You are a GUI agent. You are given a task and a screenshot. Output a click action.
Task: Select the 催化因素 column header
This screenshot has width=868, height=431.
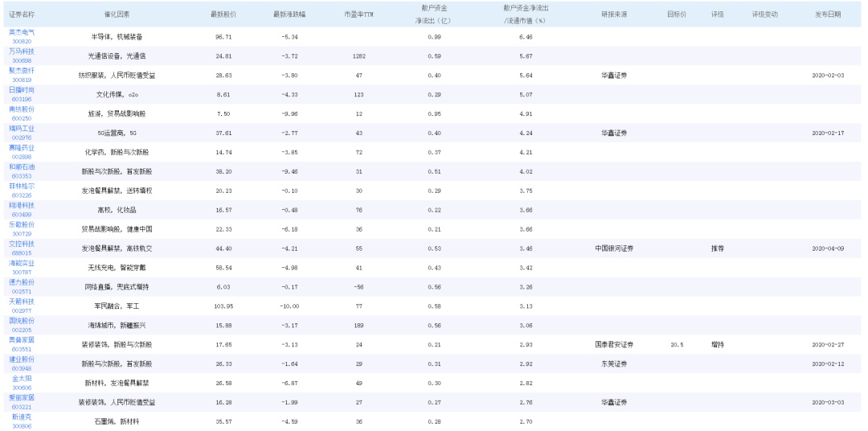pyautogui.click(x=117, y=14)
